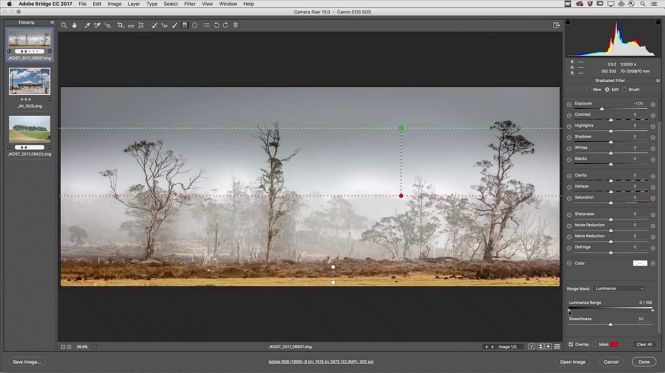The width and height of the screenshot is (665, 373).
Task: Open the zoom level dropdown
Action: [94, 347]
